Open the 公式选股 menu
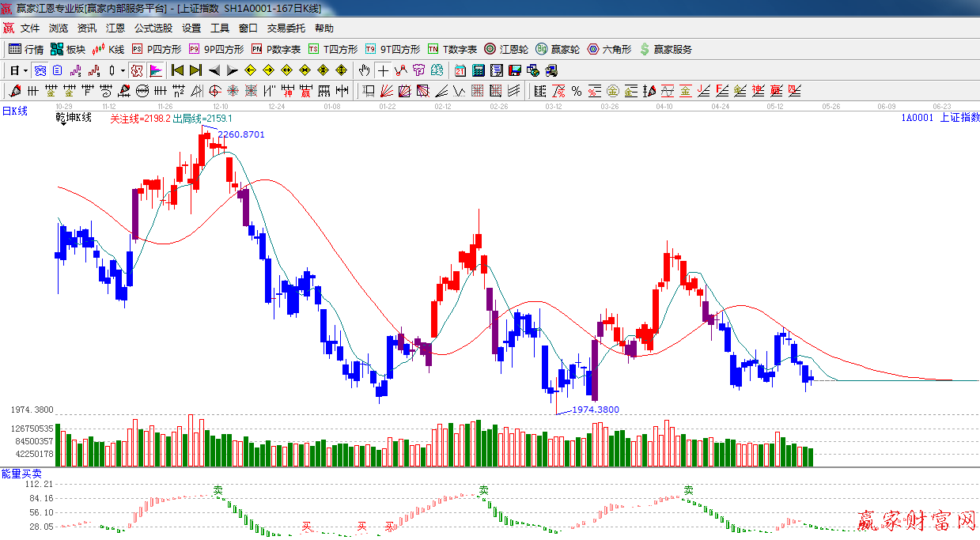The width and height of the screenshot is (980, 540). point(153,28)
